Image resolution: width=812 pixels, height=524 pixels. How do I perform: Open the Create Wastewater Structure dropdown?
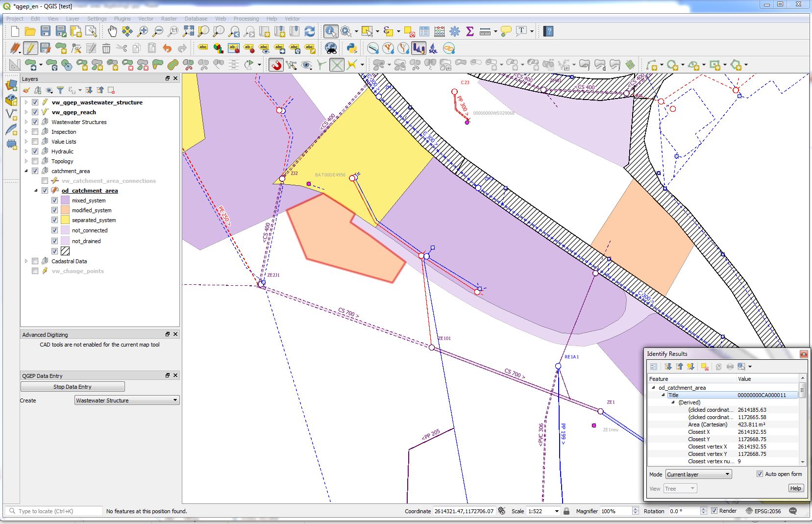pos(127,400)
